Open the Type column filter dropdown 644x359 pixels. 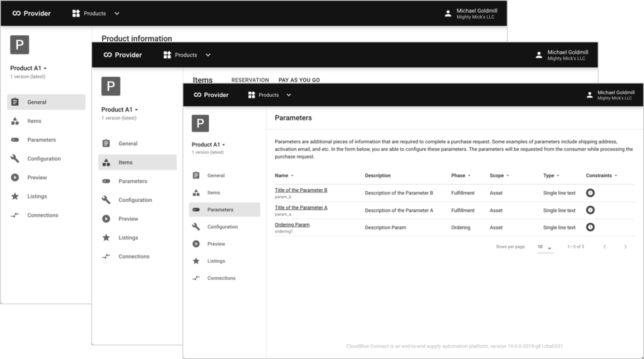(558, 176)
